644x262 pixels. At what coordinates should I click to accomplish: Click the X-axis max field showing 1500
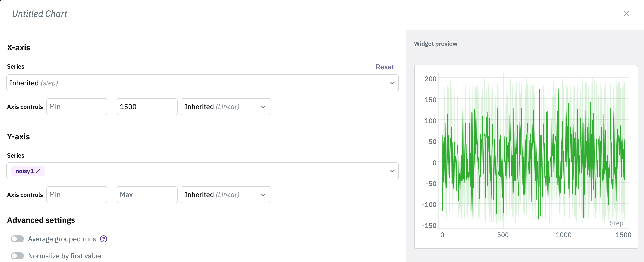[x=147, y=107]
